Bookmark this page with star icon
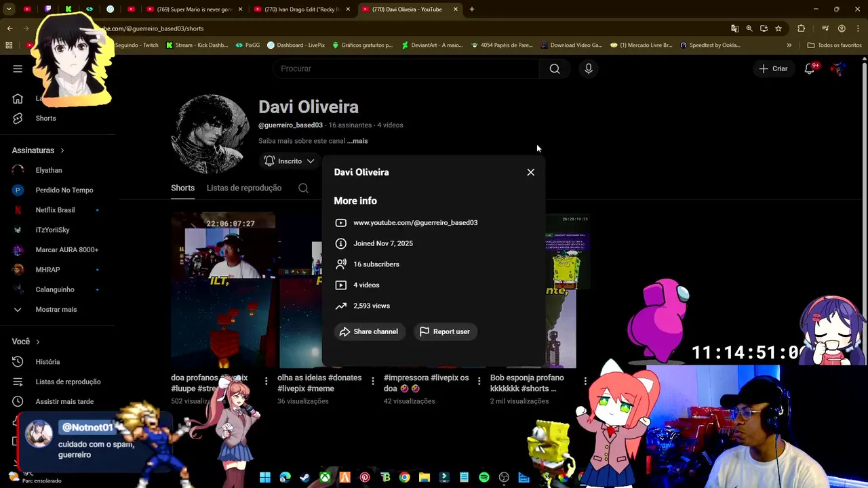The image size is (868, 488). click(778, 28)
